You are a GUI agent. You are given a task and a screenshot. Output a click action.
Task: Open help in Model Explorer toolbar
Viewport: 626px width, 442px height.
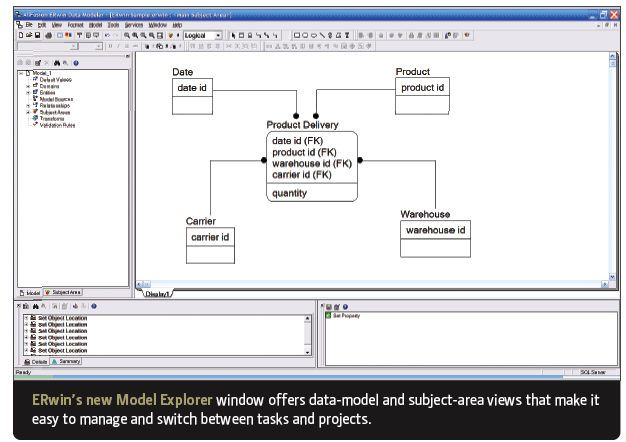76,63
